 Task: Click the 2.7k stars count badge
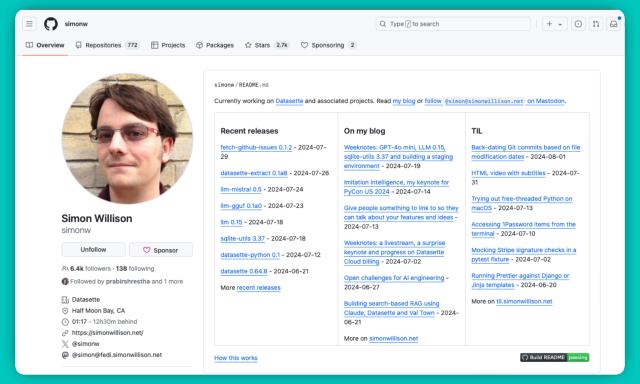coord(282,45)
